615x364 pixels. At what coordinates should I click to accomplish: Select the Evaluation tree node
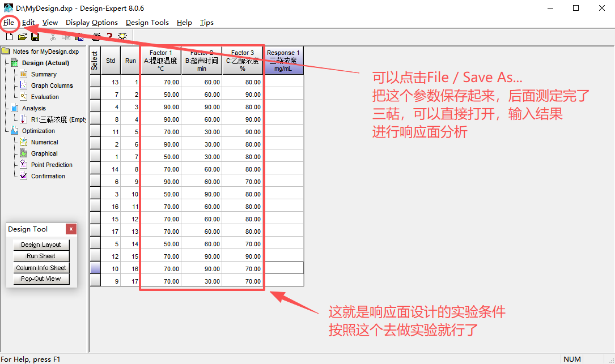[45, 97]
